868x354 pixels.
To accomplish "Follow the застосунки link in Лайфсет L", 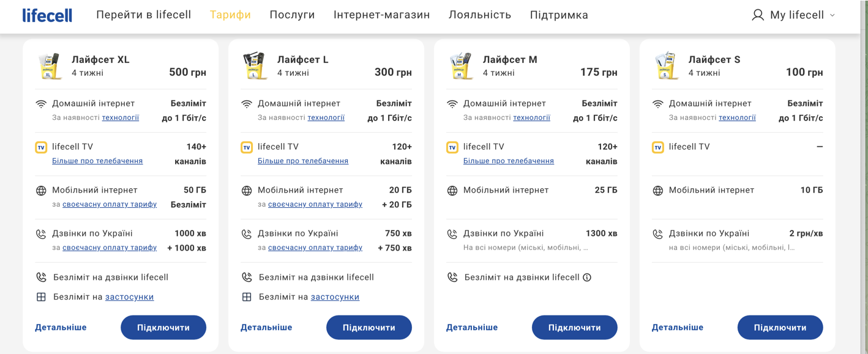I will [335, 297].
